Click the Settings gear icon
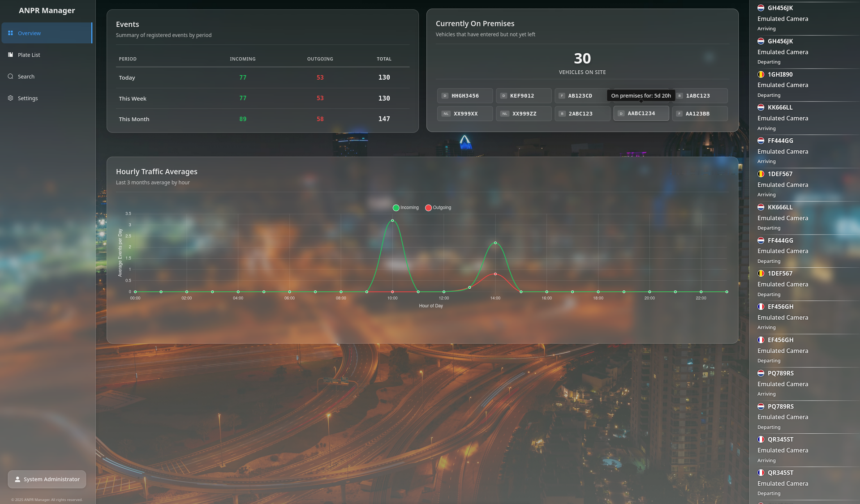 click(x=10, y=98)
